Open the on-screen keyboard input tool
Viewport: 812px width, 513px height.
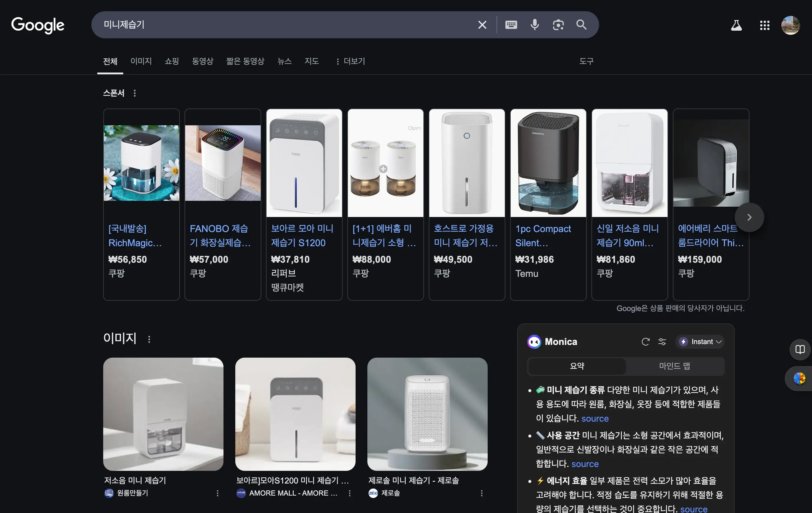(511, 25)
